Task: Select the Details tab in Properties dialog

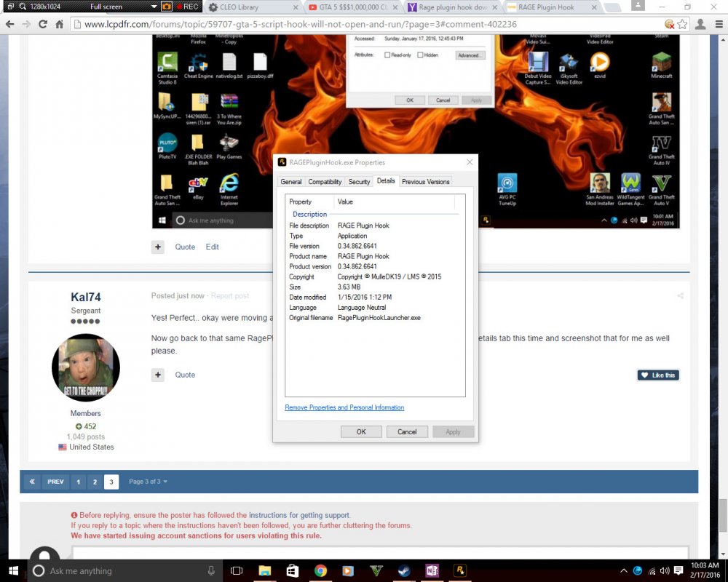Action: coord(386,181)
